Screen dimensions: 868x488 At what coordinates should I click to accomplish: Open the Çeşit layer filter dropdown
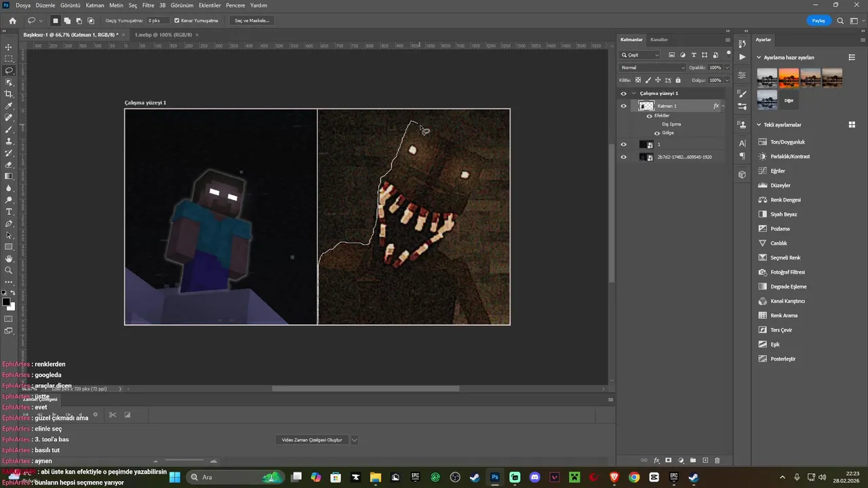coord(640,55)
